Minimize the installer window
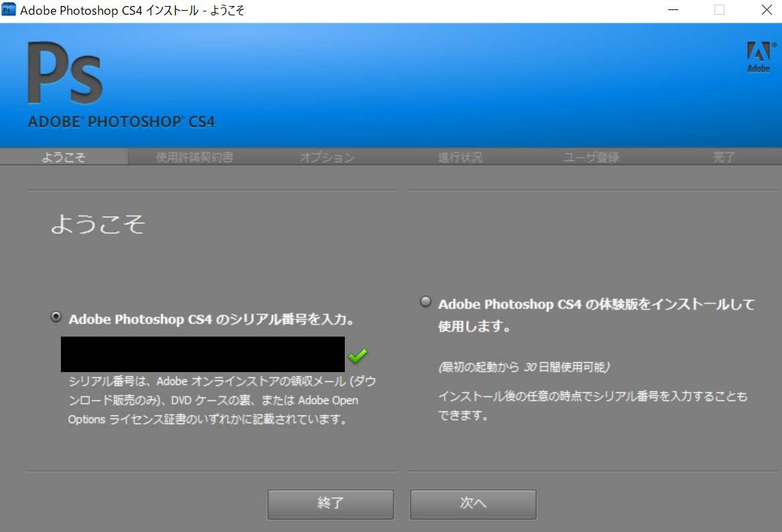 [674, 10]
